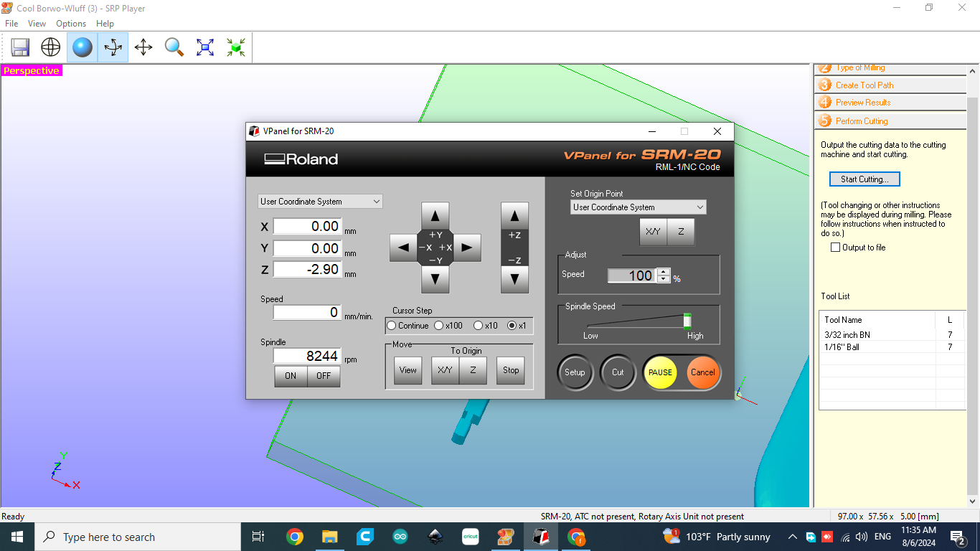Screen dimensions: 980x551
Task: Decrease the Adjust Speed percentage stepper
Action: (664, 279)
